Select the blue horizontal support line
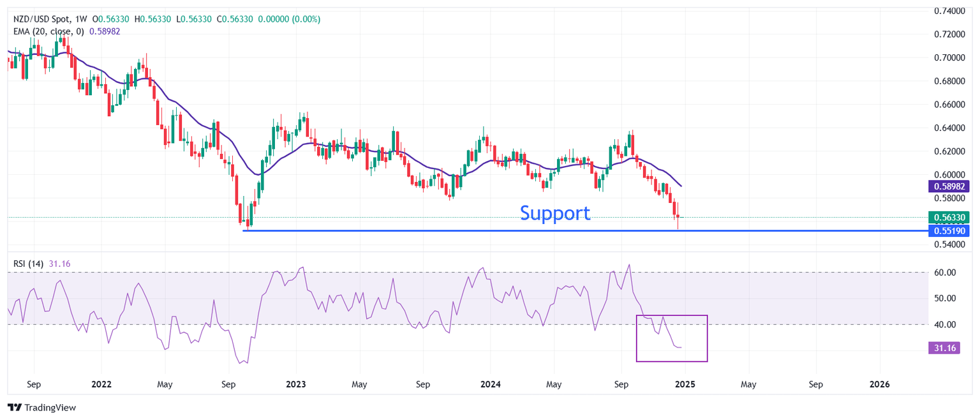Viewport: 980px width, 420px height. click(x=447, y=230)
